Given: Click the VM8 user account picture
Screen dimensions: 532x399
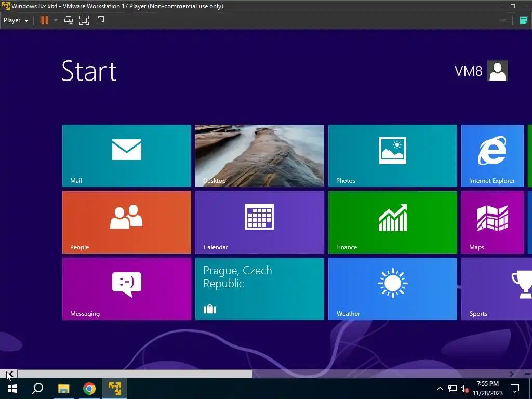Looking at the screenshot, I should pos(497,71).
